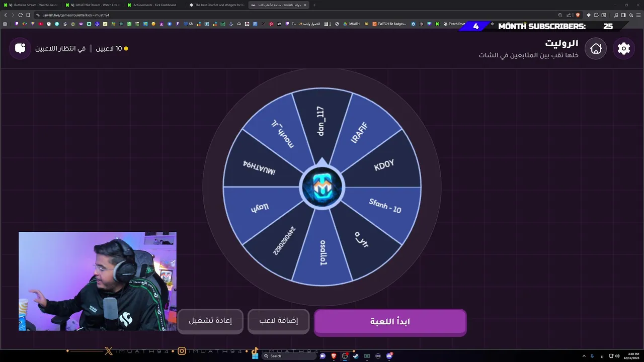Add a player with the إضافة لاعب button
The image size is (644, 362).
pyautogui.click(x=278, y=321)
